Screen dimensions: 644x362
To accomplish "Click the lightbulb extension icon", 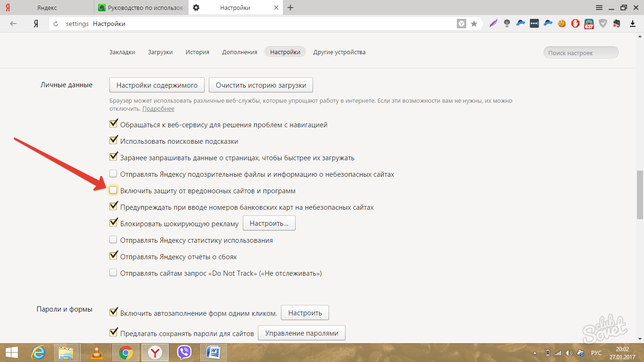I will pyautogui.click(x=507, y=24).
